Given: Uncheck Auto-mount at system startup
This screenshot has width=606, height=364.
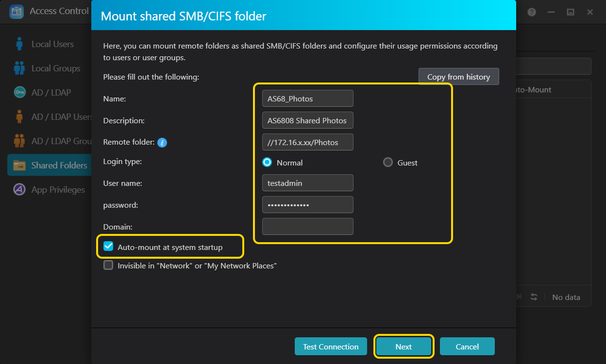Looking at the screenshot, I should click(x=108, y=247).
